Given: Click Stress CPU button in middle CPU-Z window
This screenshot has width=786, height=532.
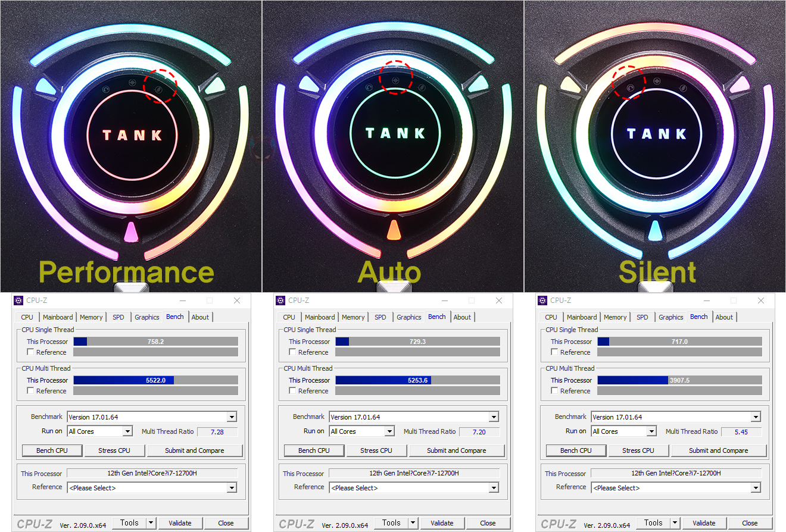Looking at the screenshot, I should (376, 450).
